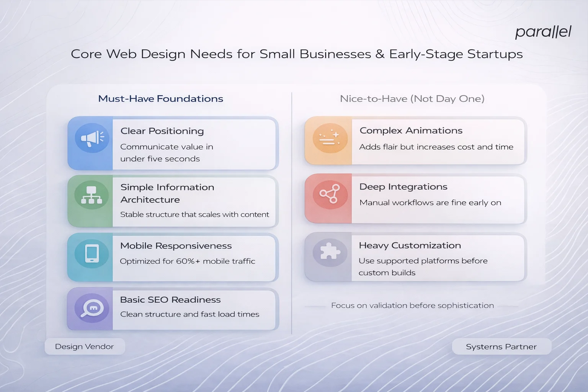Click the parallel logo

pos(543,31)
